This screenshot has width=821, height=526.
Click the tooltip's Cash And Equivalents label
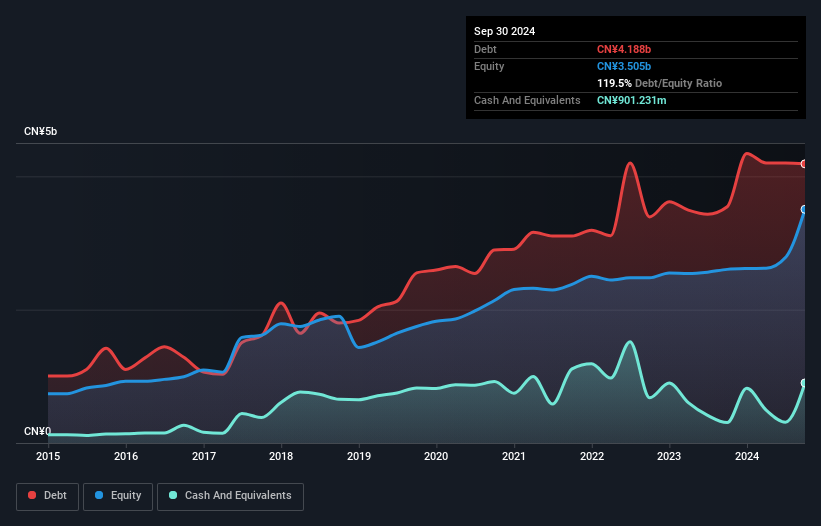pos(527,100)
